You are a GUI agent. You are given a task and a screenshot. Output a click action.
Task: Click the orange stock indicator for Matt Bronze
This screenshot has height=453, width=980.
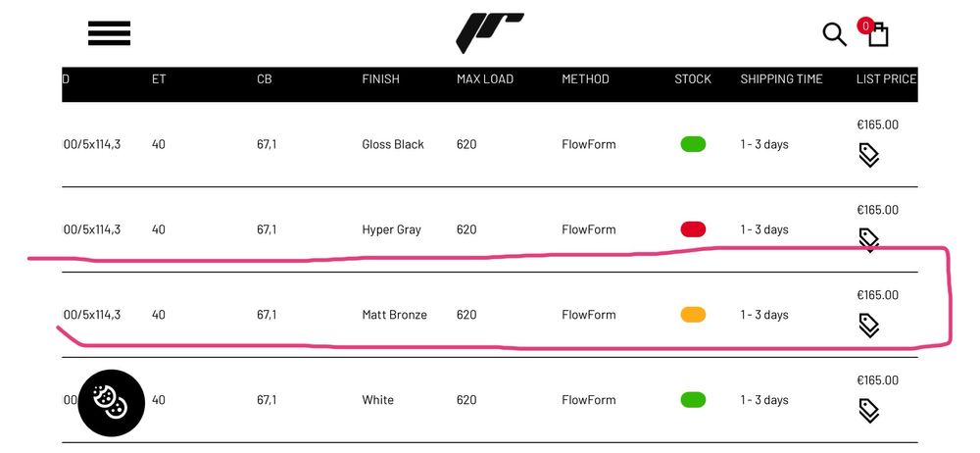693,315
